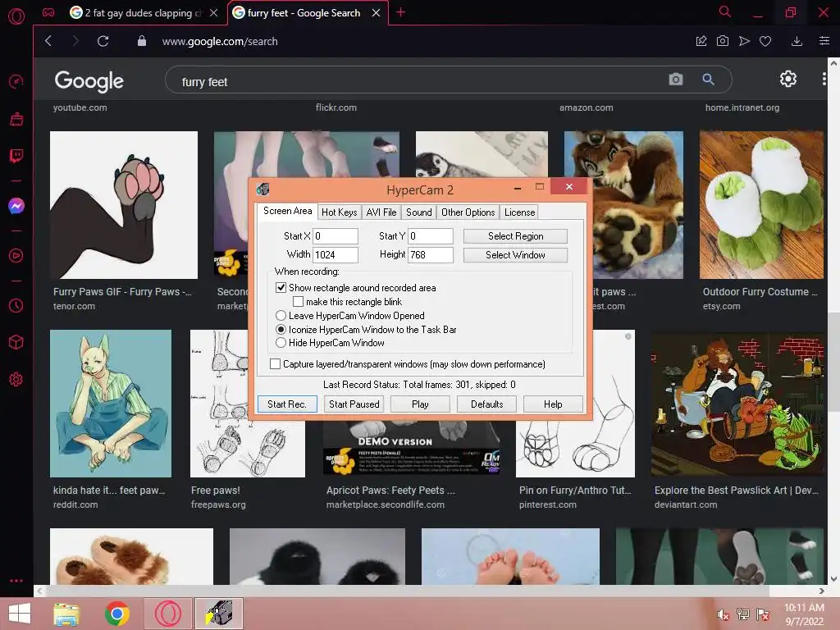
Task: Open Twitch panel in sidebar
Action: pos(16,156)
